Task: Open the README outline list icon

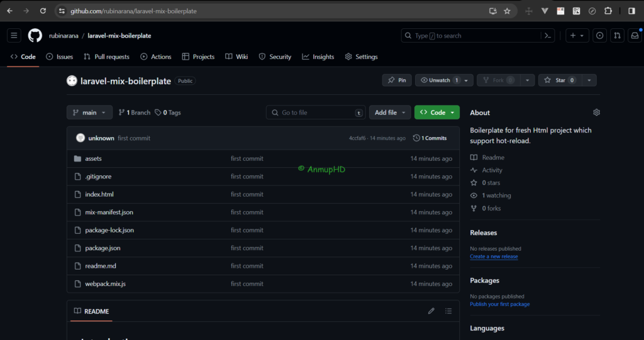Action: (x=448, y=311)
